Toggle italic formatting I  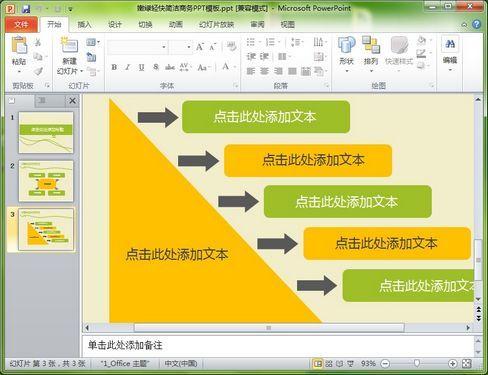point(128,67)
